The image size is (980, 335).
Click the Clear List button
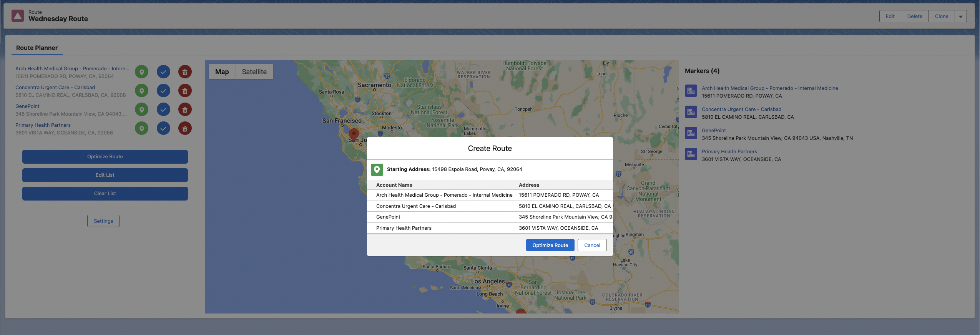105,194
